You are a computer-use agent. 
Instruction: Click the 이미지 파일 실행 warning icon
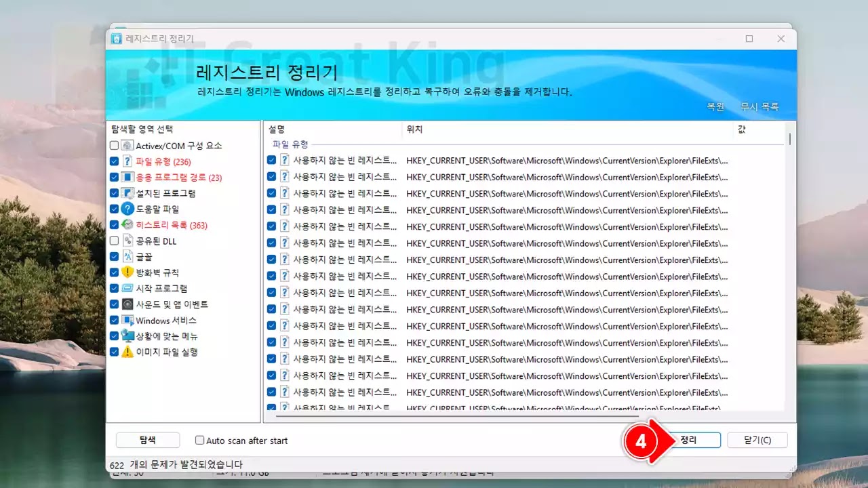(x=127, y=352)
